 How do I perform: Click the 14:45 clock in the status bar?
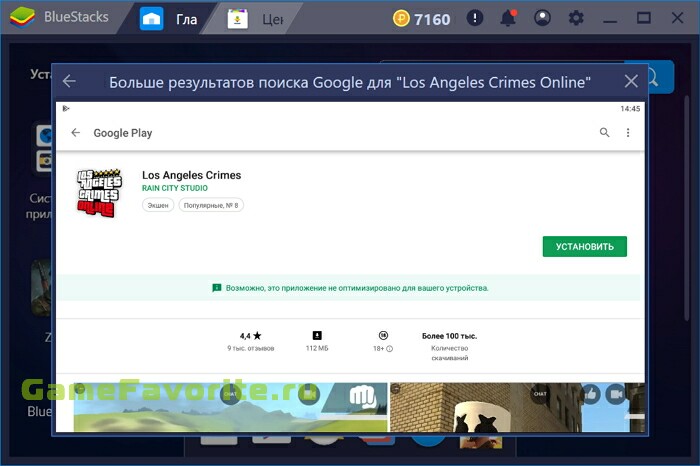click(630, 108)
